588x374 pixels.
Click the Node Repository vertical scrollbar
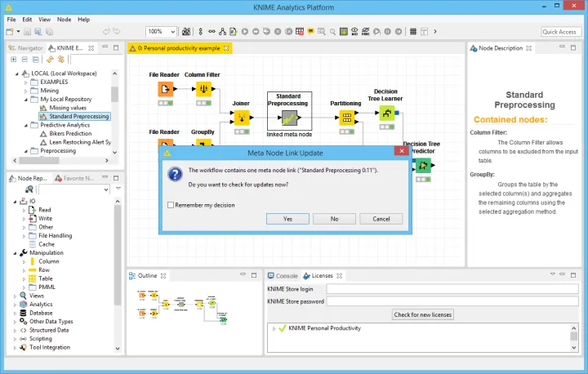pyautogui.click(x=118, y=255)
